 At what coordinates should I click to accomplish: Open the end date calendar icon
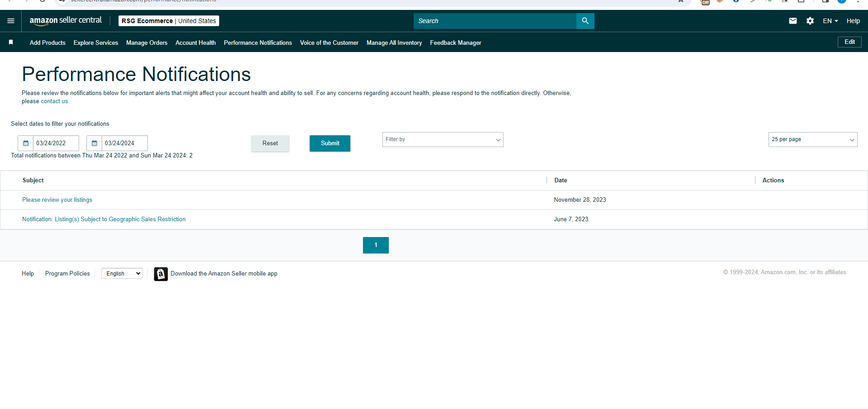pos(94,143)
